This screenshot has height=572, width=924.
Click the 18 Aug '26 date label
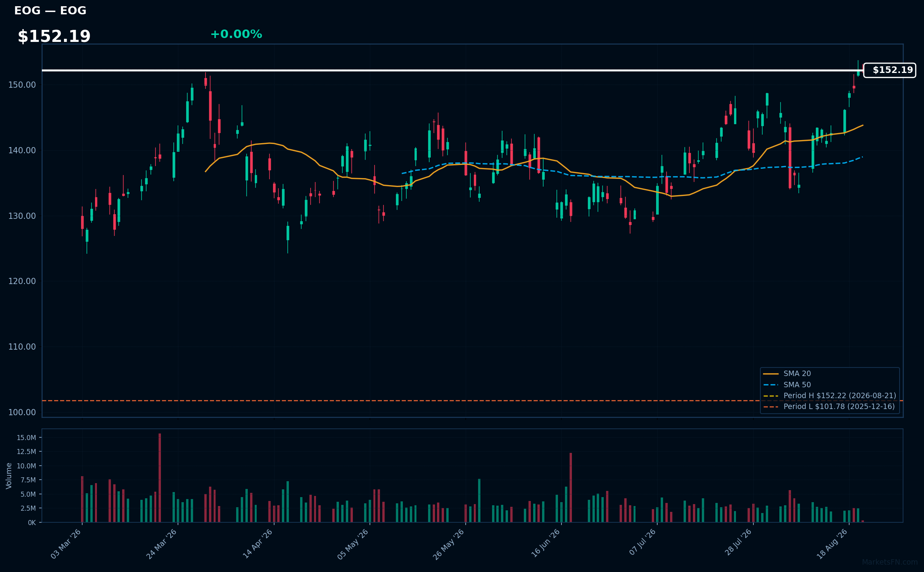click(832, 544)
